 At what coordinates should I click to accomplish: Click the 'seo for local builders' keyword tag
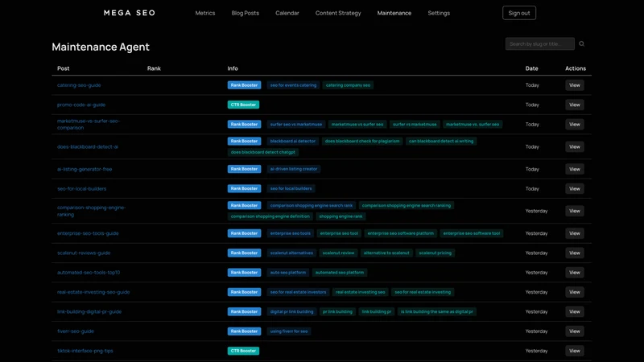tap(291, 189)
